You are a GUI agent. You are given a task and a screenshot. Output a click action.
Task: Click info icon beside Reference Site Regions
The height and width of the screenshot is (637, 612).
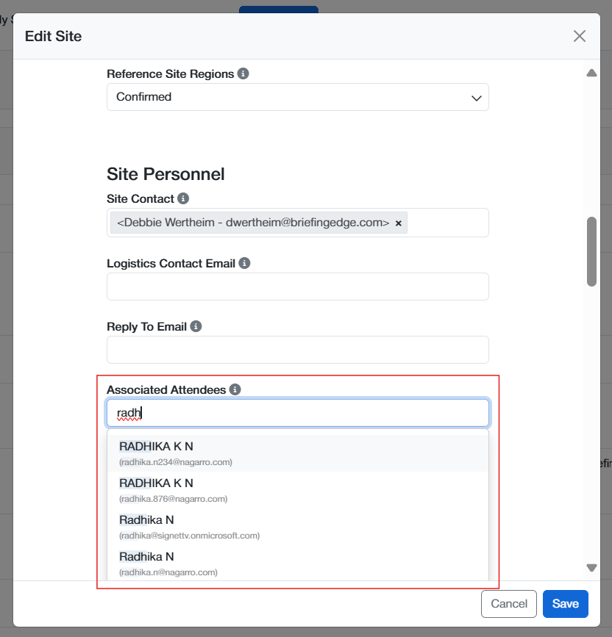[243, 74]
